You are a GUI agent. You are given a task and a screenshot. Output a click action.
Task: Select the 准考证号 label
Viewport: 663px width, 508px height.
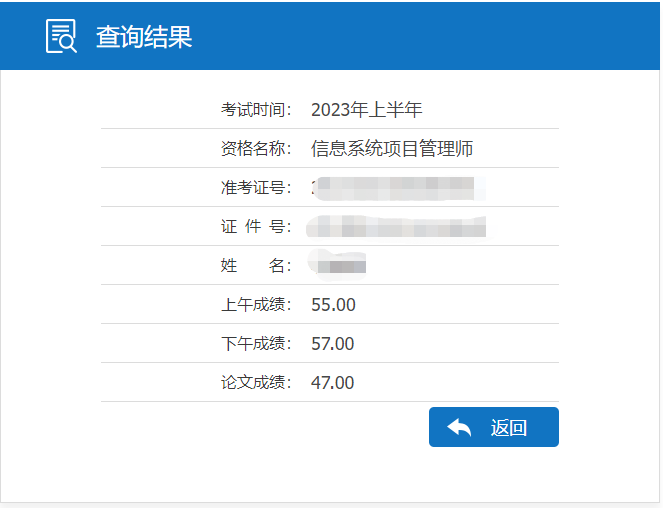pyautogui.click(x=256, y=188)
